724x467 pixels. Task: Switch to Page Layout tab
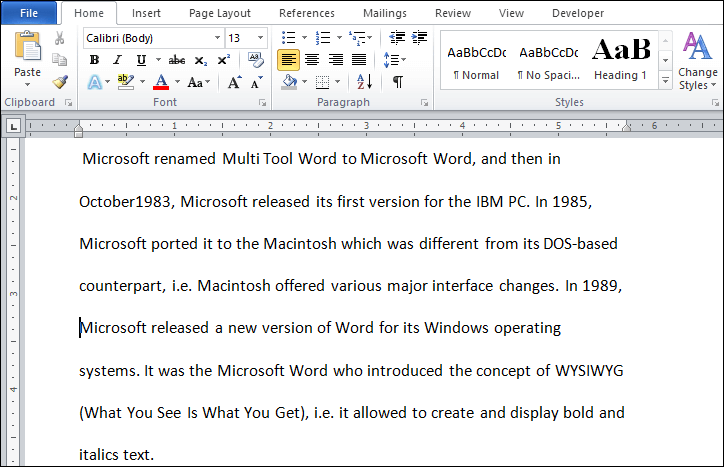(x=220, y=13)
